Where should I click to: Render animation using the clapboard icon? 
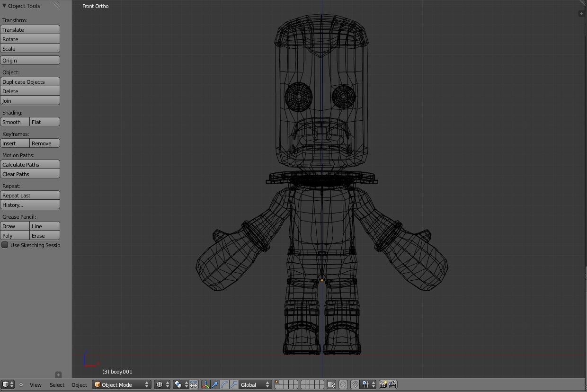391,384
